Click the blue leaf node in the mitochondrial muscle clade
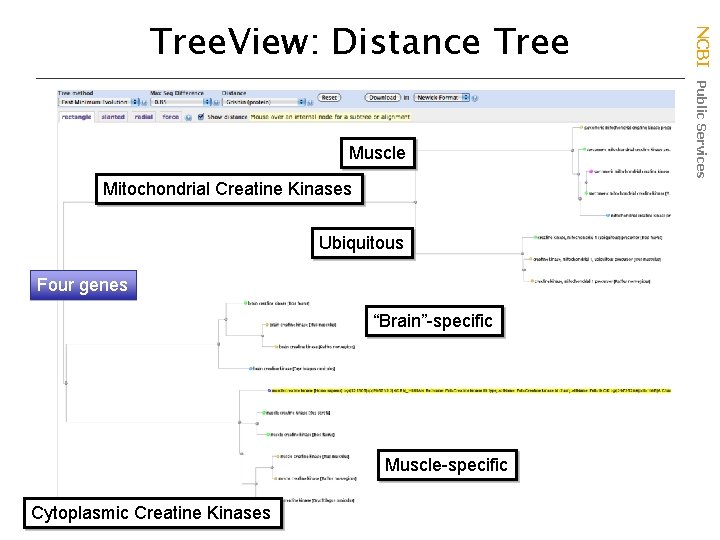720x540 pixels. [608, 215]
